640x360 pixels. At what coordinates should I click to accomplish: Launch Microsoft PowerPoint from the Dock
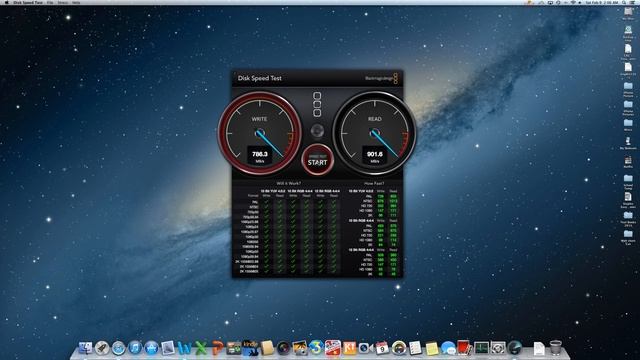coord(218,348)
